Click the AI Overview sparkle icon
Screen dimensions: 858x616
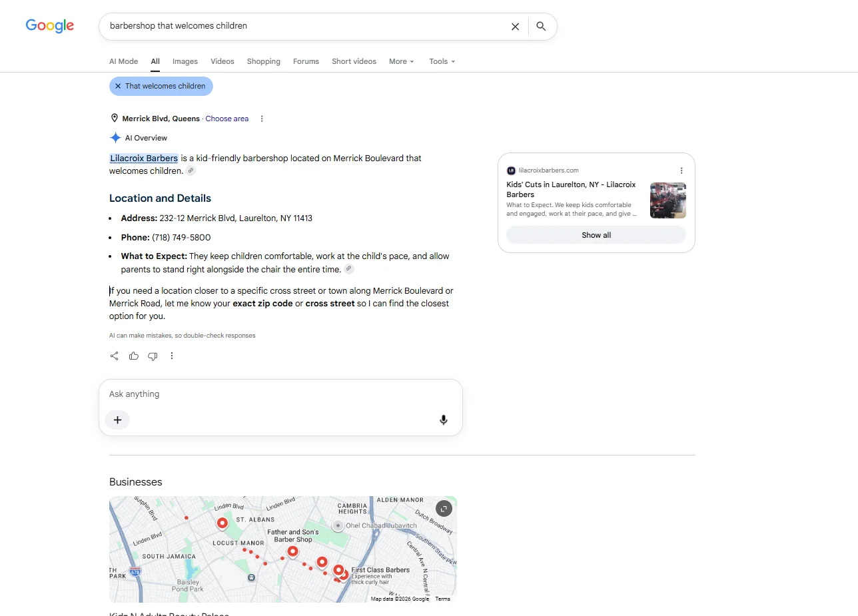click(115, 138)
